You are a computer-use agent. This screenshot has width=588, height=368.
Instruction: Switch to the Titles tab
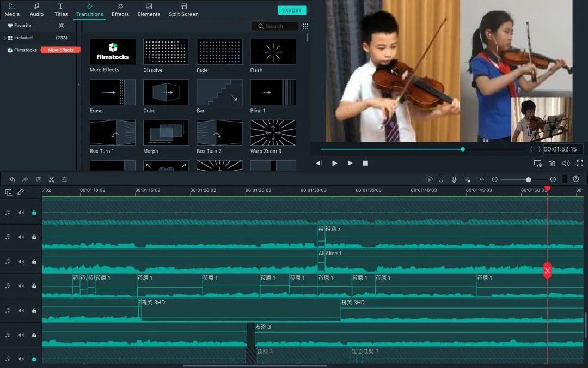click(x=61, y=10)
